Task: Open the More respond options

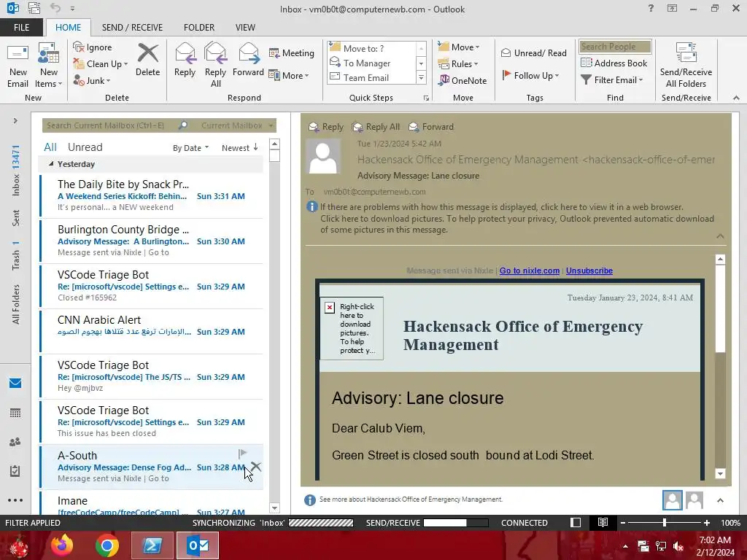Action: tap(289, 75)
